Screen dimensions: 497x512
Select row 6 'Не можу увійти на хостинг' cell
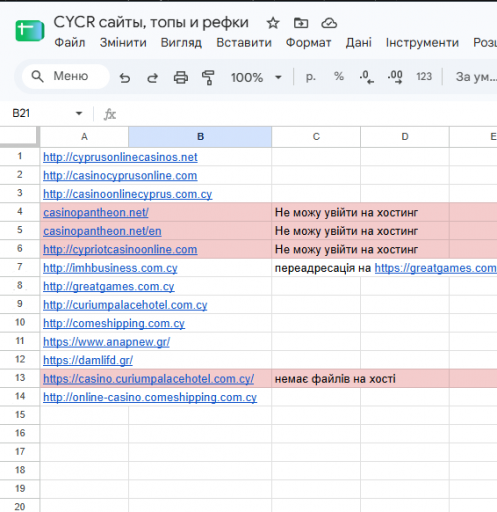(x=316, y=249)
